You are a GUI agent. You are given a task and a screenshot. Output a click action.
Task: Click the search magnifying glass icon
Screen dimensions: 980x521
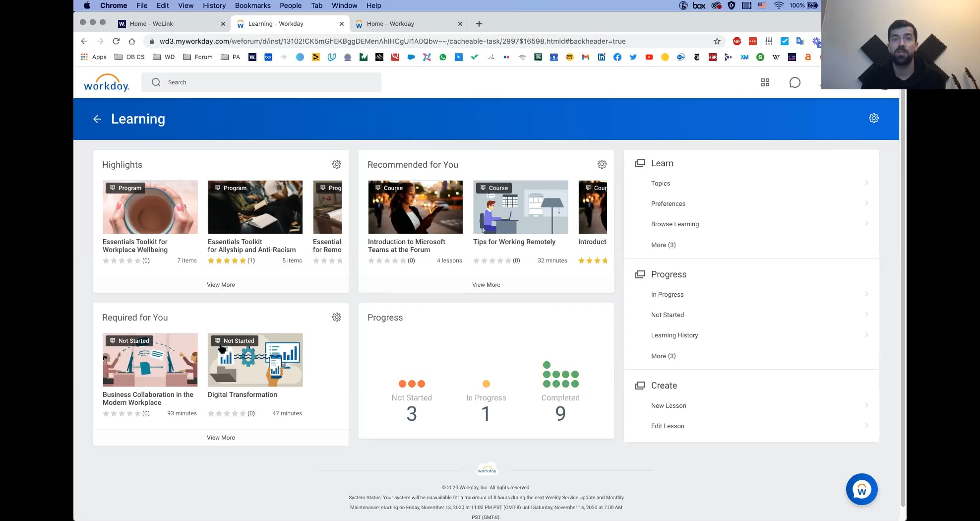tap(156, 82)
